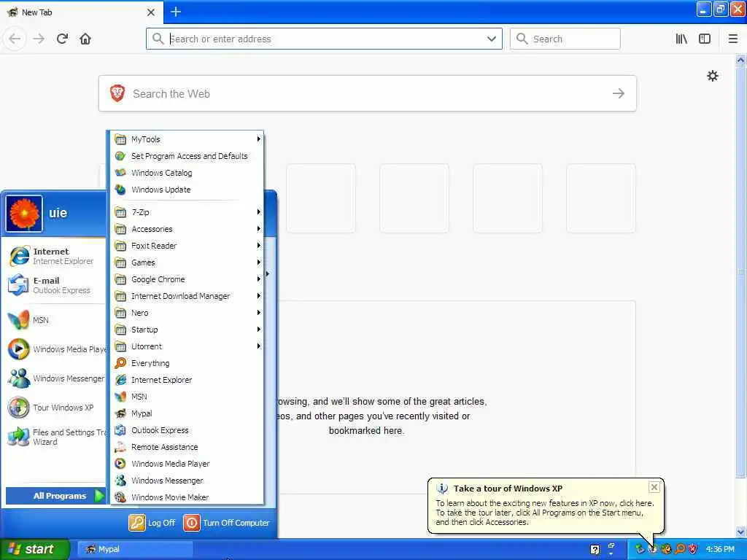Expand the Nero folder

pos(187,313)
